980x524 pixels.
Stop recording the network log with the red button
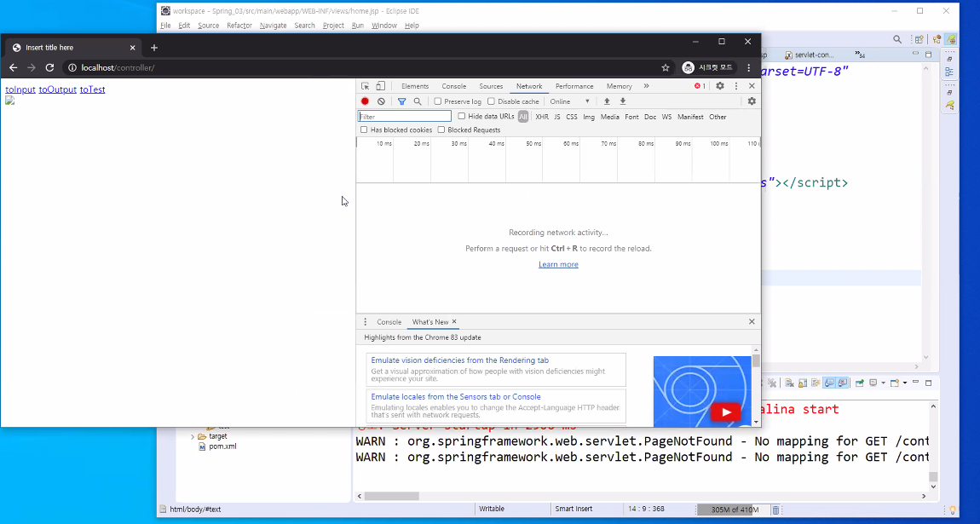[x=365, y=101]
